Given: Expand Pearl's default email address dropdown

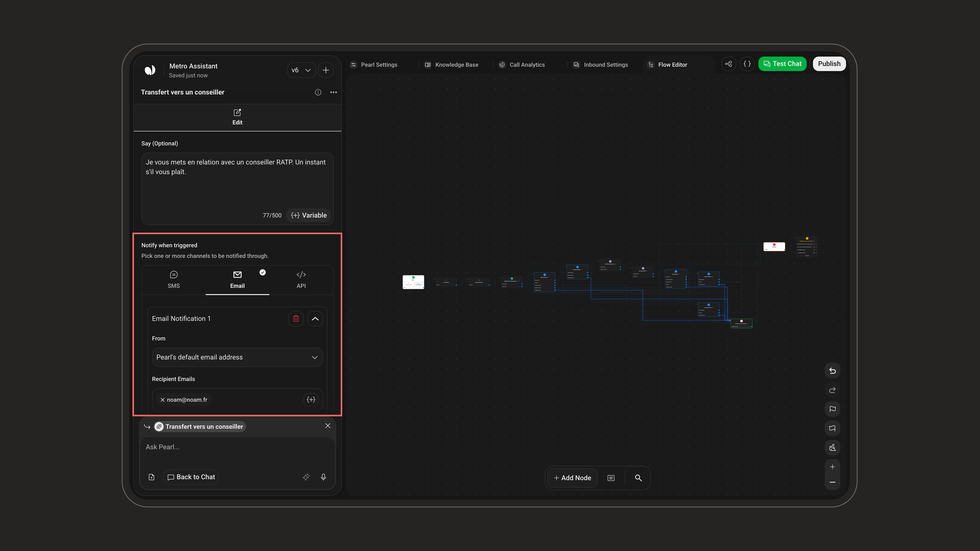Looking at the screenshot, I should tap(237, 357).
